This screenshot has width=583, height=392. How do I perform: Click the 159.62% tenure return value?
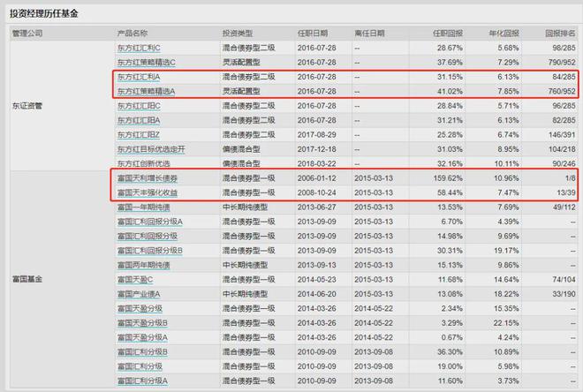tap(448, 178)
